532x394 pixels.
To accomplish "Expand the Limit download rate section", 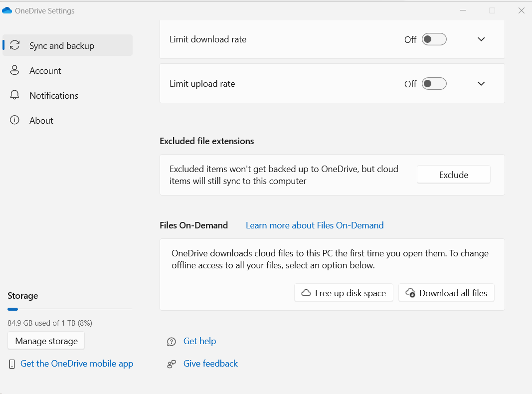I will coord(481,39).
